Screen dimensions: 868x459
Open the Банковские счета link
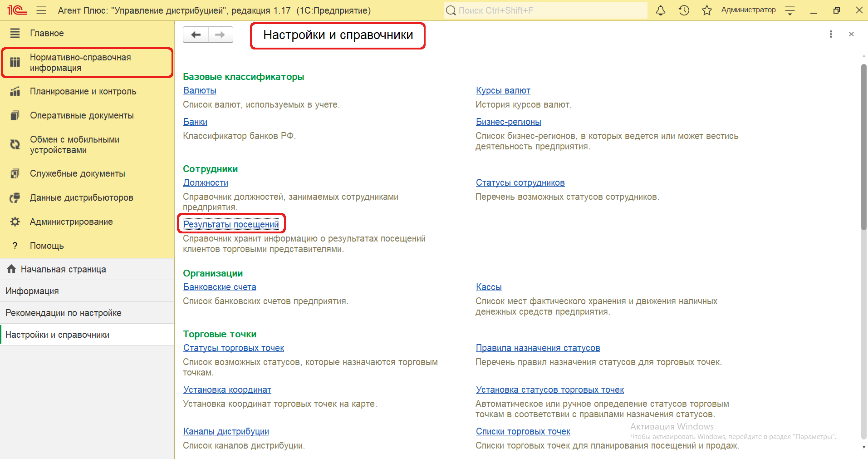(x=220, y=287)
